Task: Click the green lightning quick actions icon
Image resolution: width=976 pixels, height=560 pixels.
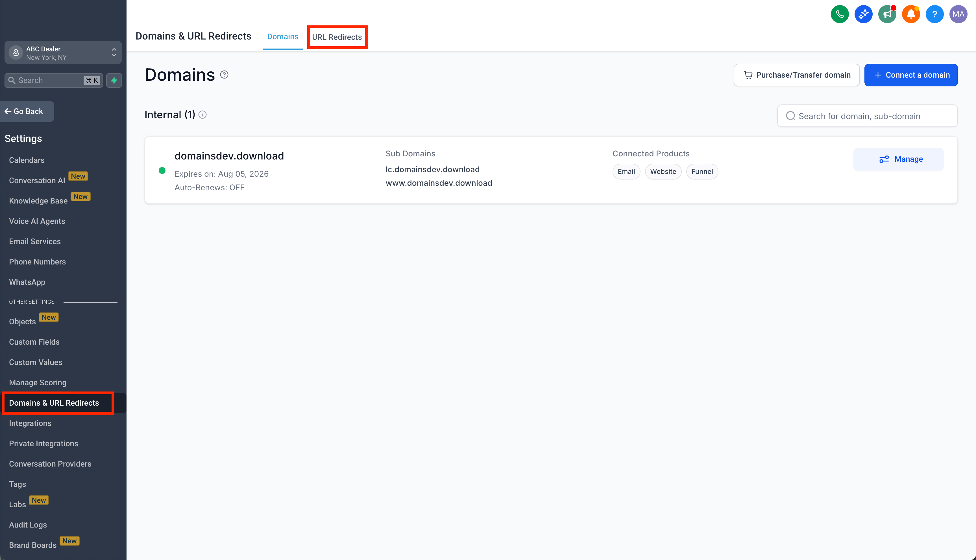Action: click(114, 80)
